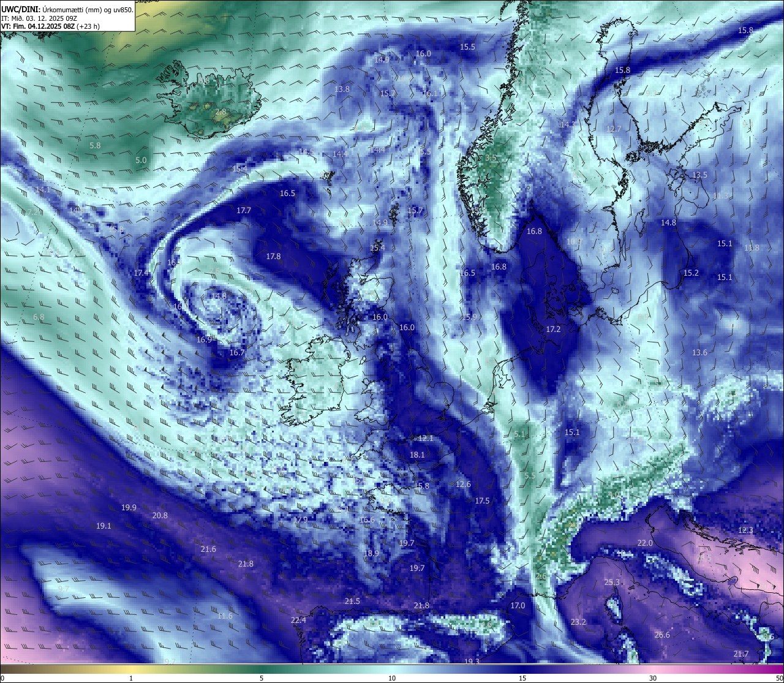
Task: Click the 11.6 value on the map
Action: (x=225, y=616)
